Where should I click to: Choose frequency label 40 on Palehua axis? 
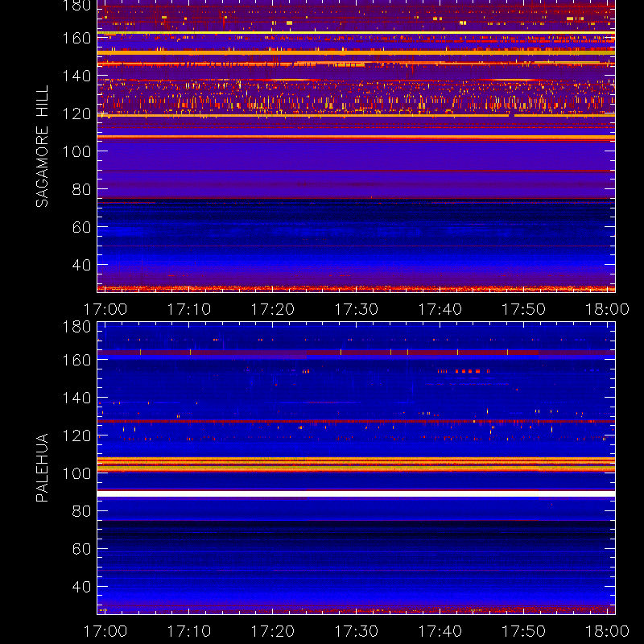tap(82, 587)
